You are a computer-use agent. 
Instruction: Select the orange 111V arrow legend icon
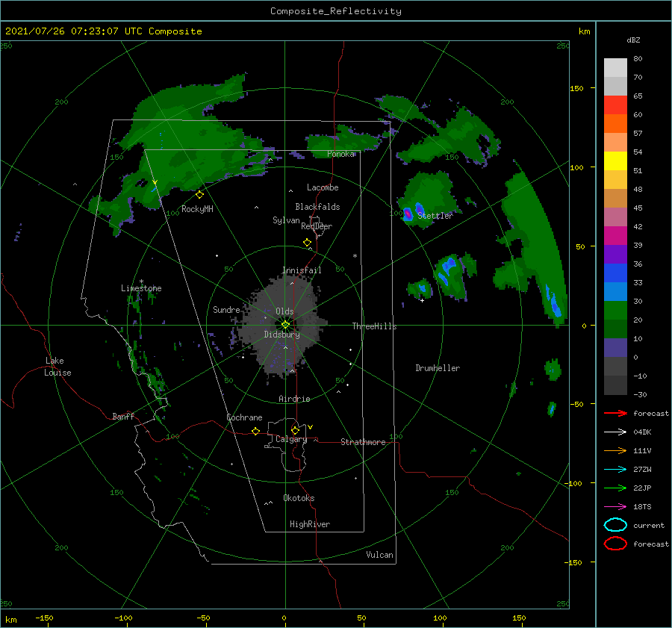pos(615,450)
